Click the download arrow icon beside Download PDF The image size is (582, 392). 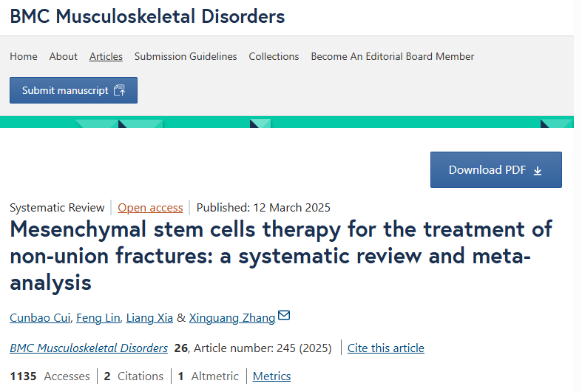click(538, 170)
